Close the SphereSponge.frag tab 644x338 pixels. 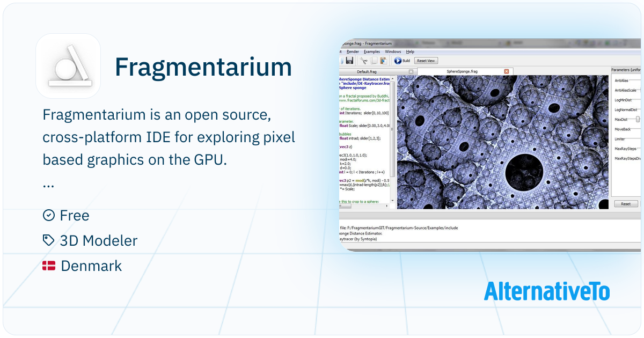506,71
